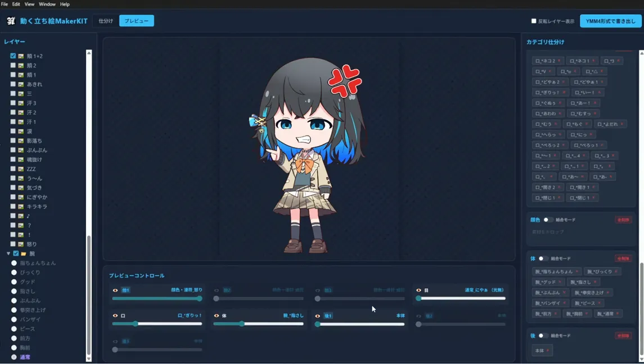Remove the 口_*ネコ1 tag via its x
The height and width of the screenshot is (364, 644).
[x=593, y=61]
